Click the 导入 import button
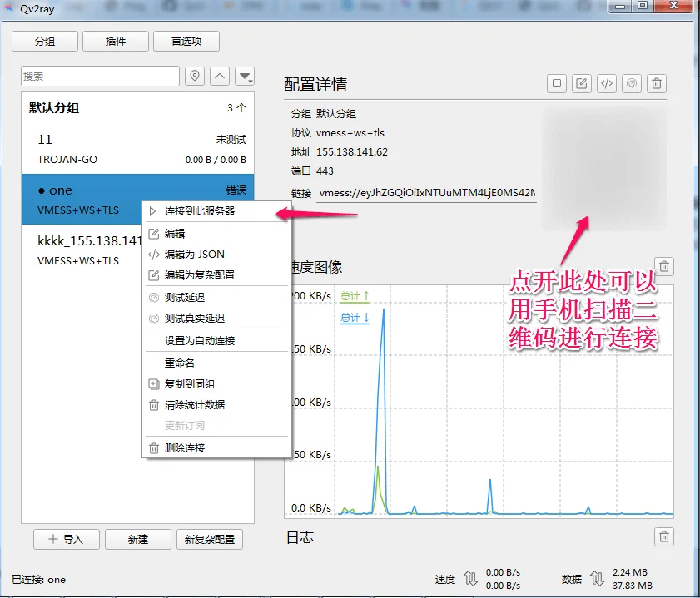The image size is (700, 598). [66, 540]
